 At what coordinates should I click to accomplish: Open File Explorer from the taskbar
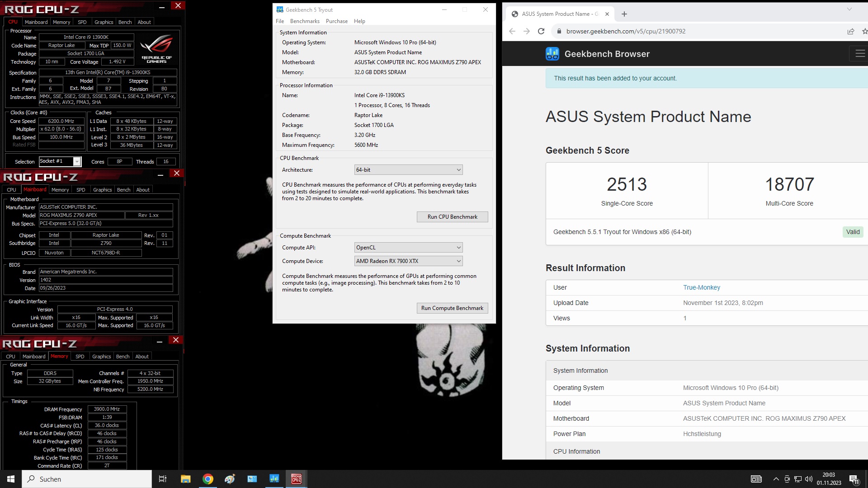[x=185, y=479]
